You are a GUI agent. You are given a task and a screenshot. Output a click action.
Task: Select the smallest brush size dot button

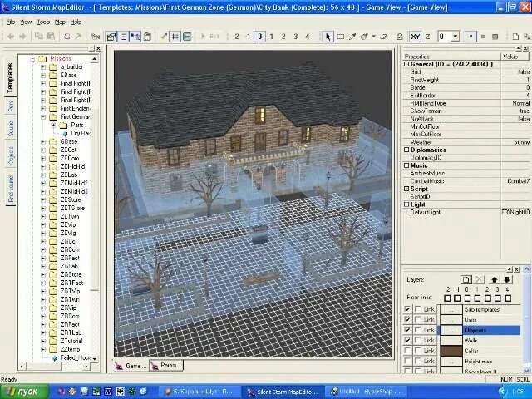click(471, 37)
